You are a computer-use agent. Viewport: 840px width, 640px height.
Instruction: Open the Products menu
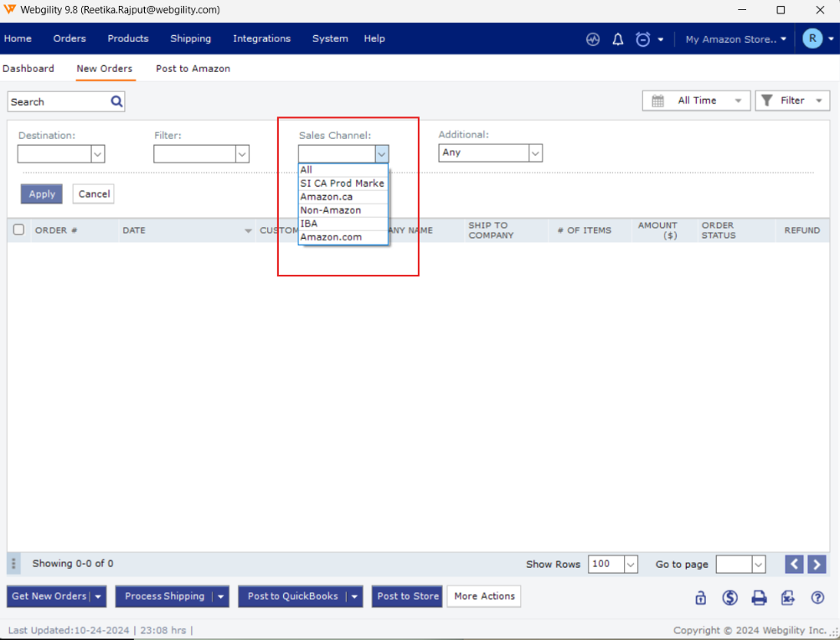click(x=128, y=39)
